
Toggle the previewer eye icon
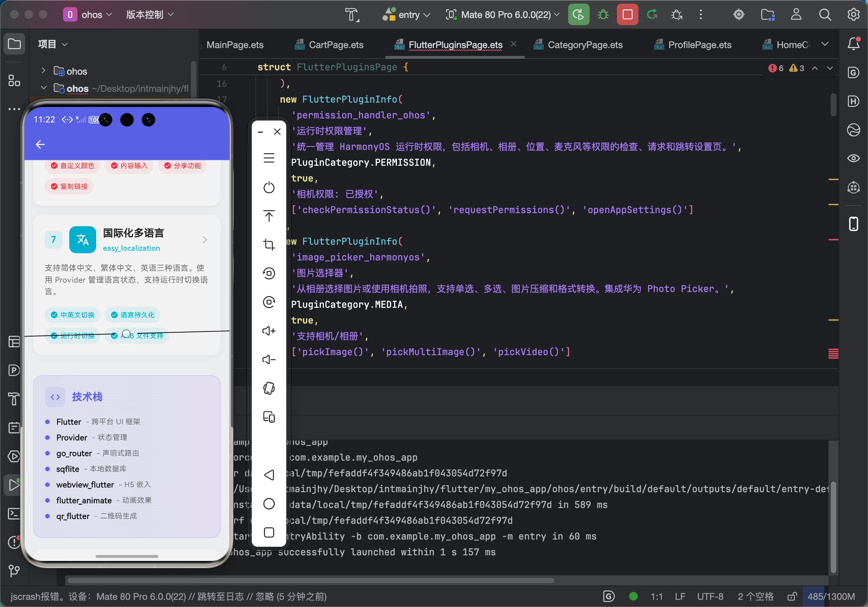pos(853,159)
